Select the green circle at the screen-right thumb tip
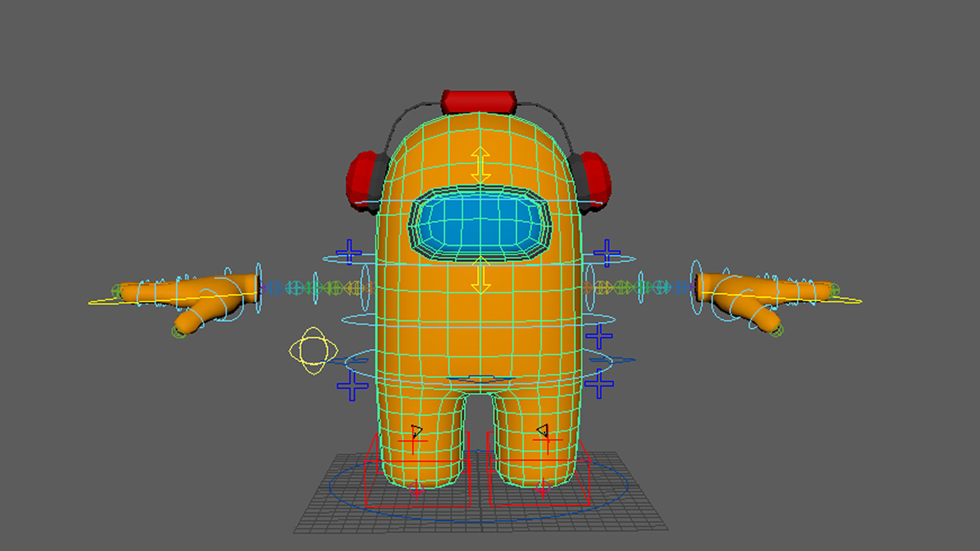Viewport: 980px width, 551px height. click(776, 330)
